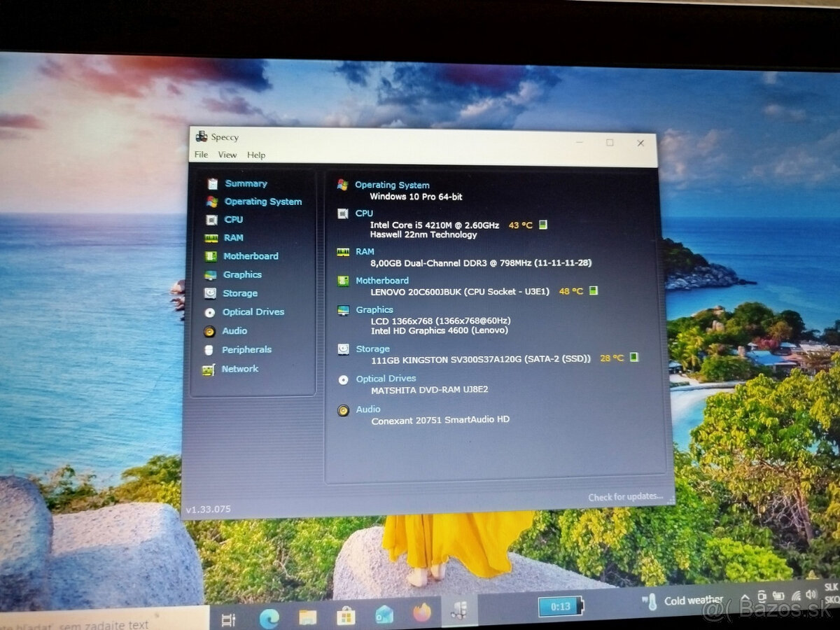Open the Help menu

[x=255, y=155]
